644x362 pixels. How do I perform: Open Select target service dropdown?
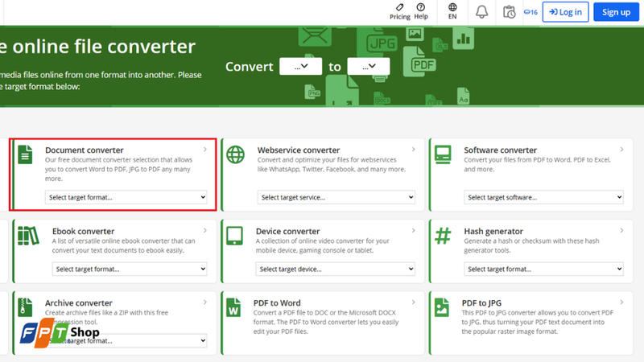[336, 197]
